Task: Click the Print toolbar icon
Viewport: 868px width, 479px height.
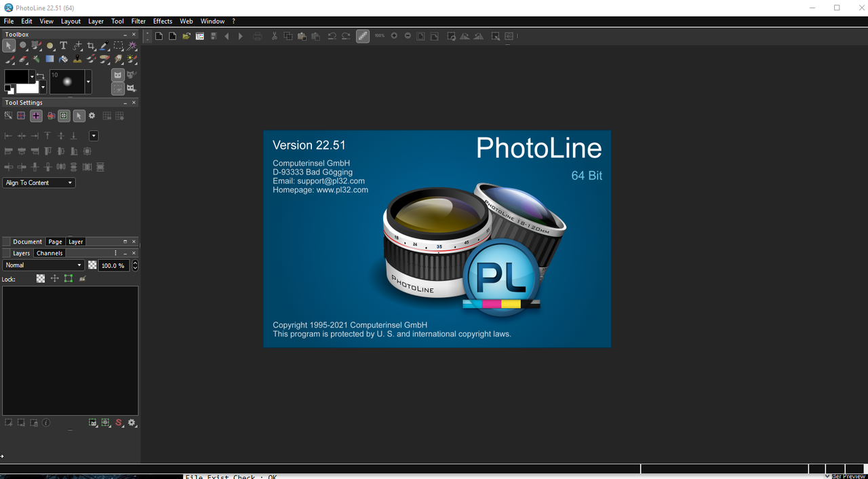Action: click(x=257, y=36)
